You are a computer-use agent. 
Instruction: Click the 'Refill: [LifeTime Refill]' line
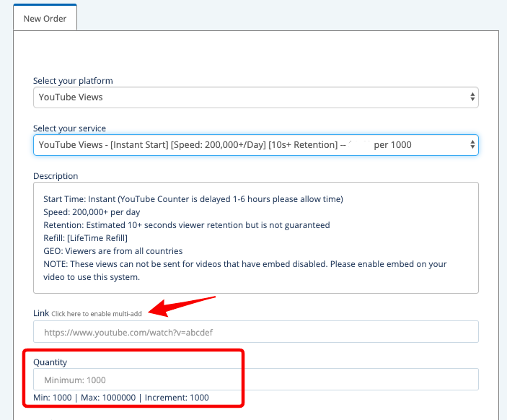coord(85,238)
